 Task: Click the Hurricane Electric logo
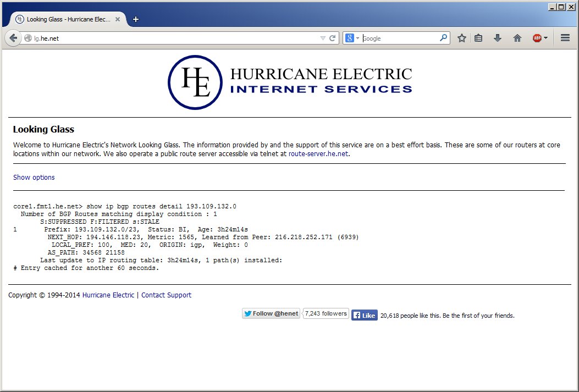click(x=290, y=82)
